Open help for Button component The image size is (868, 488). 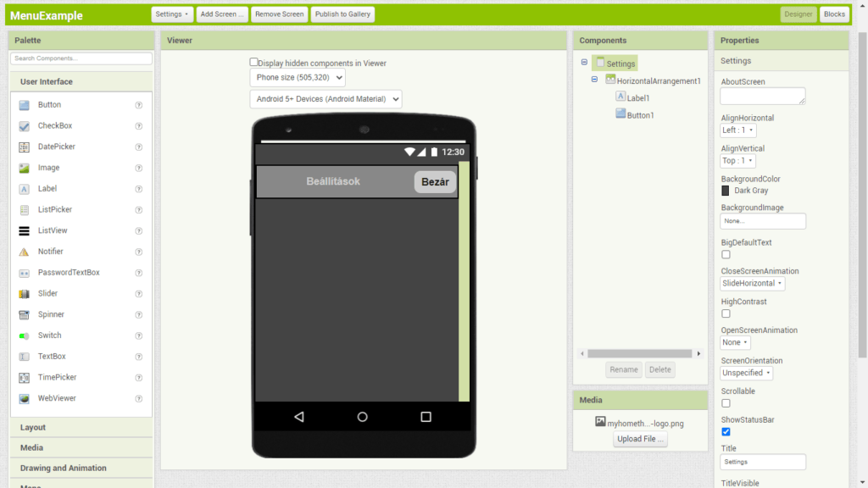[x=139, y=105]
